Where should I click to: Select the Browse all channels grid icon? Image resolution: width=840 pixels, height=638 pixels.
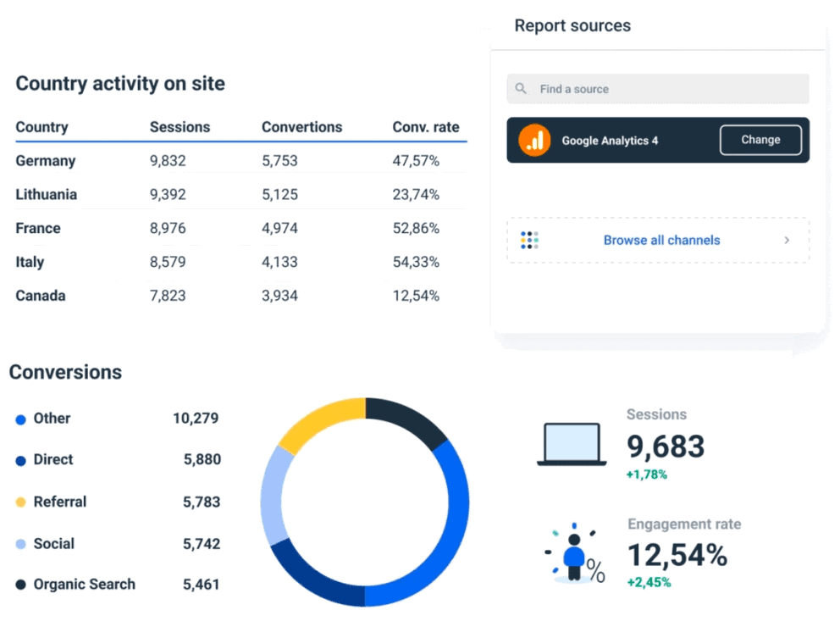click(x=528, y=240)
